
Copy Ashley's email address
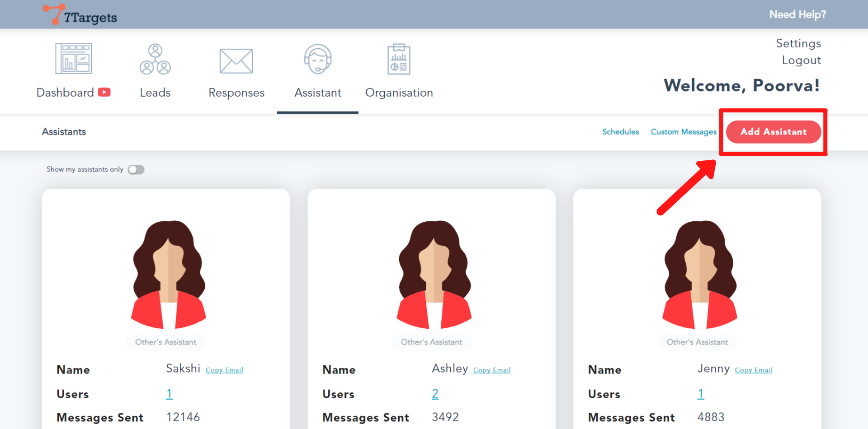(492, 370)
